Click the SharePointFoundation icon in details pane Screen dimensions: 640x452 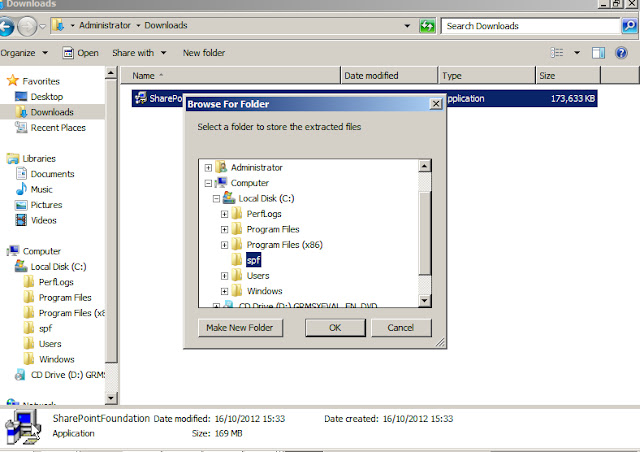pos(23,428)
